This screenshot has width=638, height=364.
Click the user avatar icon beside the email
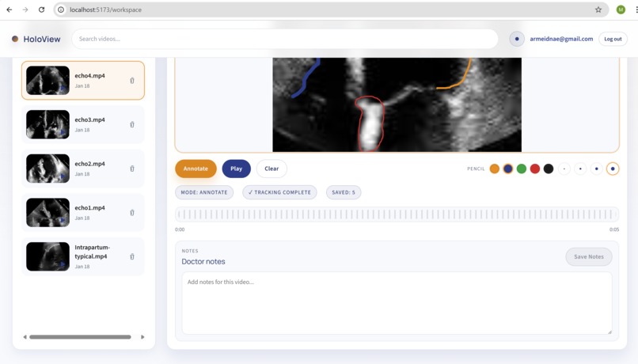point(517,39)
